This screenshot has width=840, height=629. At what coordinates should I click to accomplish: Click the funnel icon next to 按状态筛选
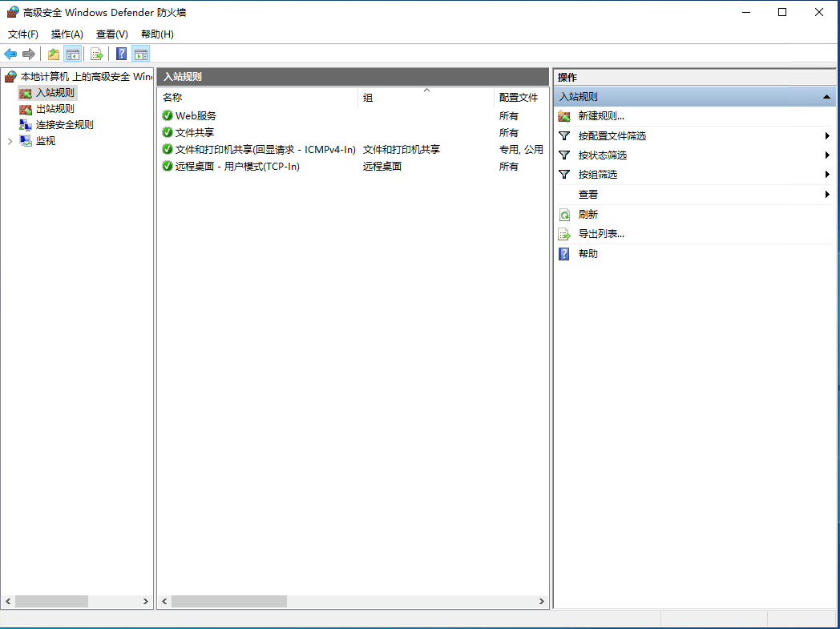[x=564, y=155]
